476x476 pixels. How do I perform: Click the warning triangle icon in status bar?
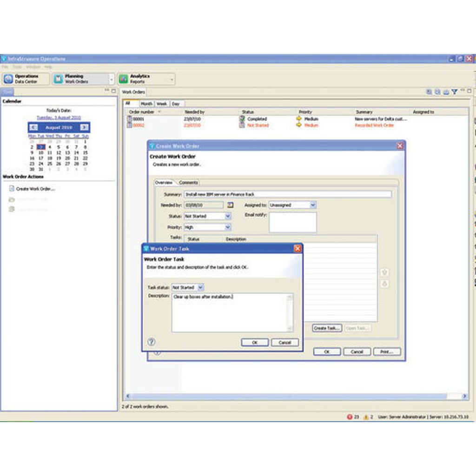coord(366,417)
